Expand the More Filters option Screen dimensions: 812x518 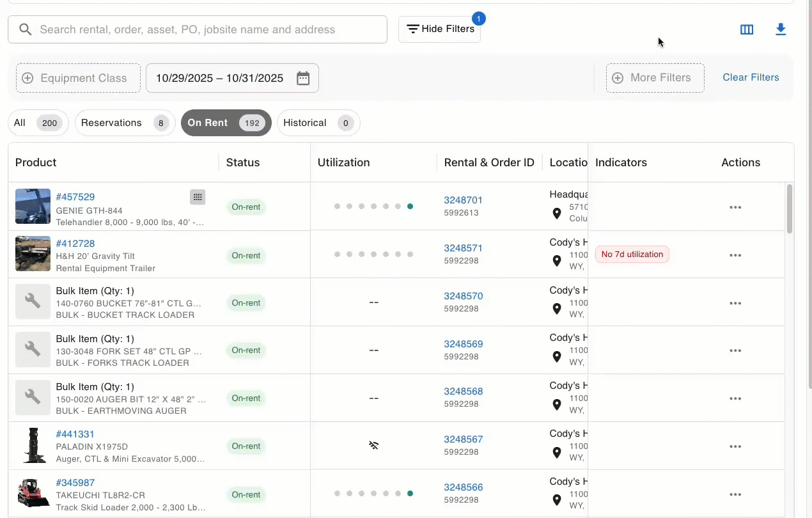(655, 78)
